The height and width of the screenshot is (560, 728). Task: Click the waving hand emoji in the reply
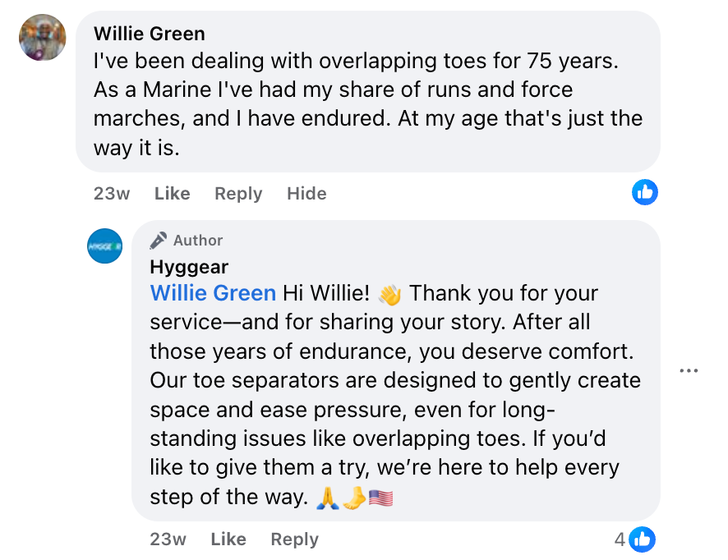(389, 294)
